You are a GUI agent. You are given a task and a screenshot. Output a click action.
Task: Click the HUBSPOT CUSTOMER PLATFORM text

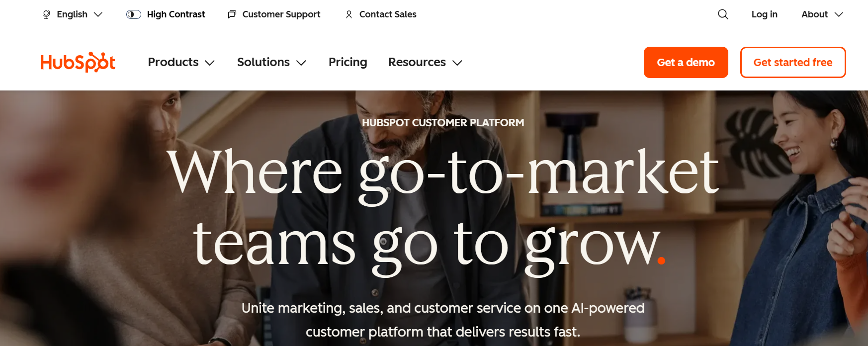[443, 123]
